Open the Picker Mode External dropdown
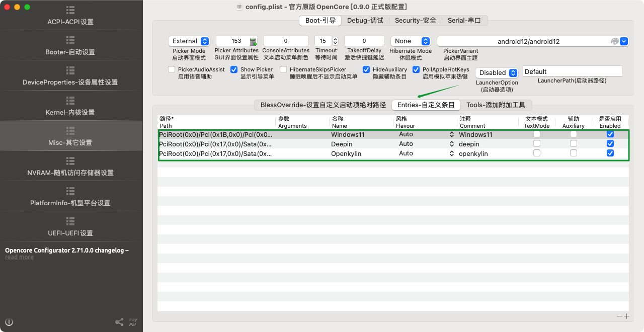644x332 pixels. tap(190, 41)
